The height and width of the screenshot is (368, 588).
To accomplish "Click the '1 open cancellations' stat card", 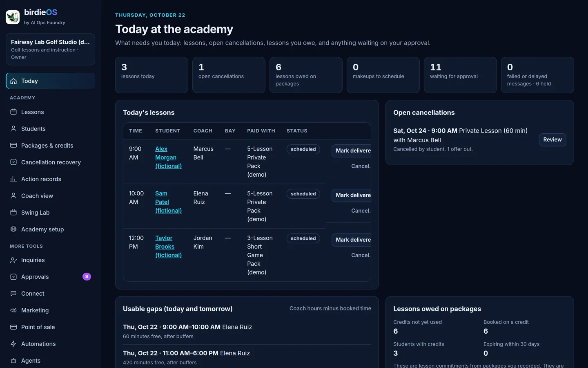I will pyautogui.click(x=229, y=75).
